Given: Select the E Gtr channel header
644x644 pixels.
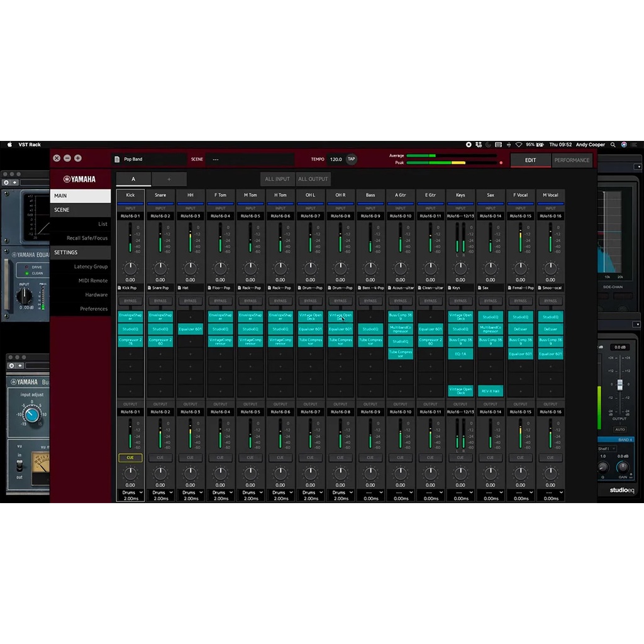Looking at the screenshot, I should pos(430,195).
